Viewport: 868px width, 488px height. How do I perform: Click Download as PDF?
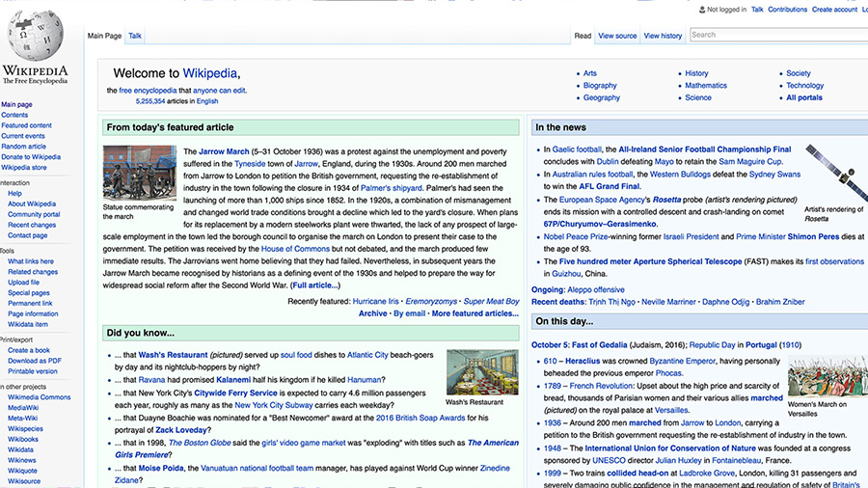[x=35, y=361]
